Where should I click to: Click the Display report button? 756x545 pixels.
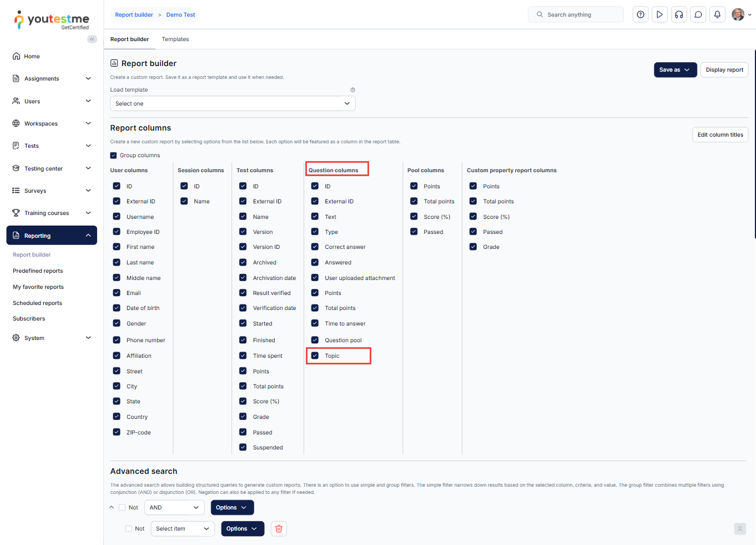pyautogui.click(x=724, y=70)
